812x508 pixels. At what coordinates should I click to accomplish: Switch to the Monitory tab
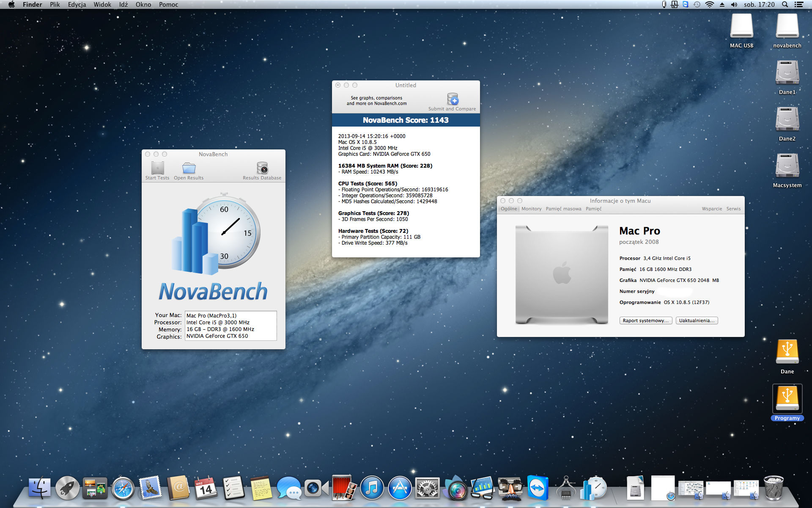531,209
